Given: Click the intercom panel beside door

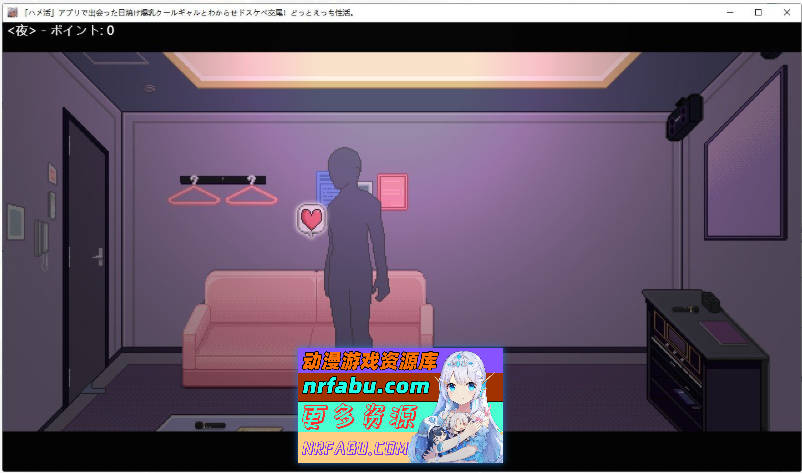Looking at the screenshot, I should (x=42, y=239).
